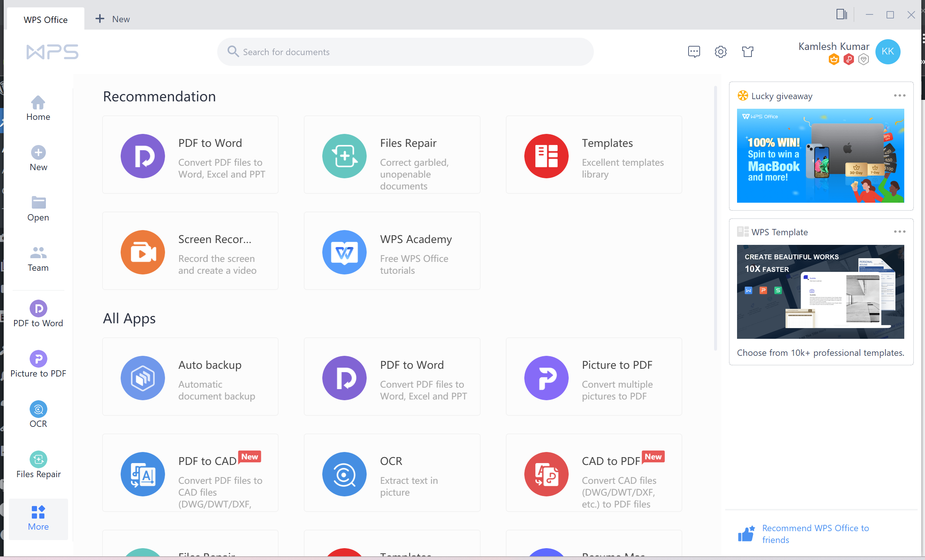Click the red PDF membership badge
This screenshot has width=925, height=560.
[848, 59]
